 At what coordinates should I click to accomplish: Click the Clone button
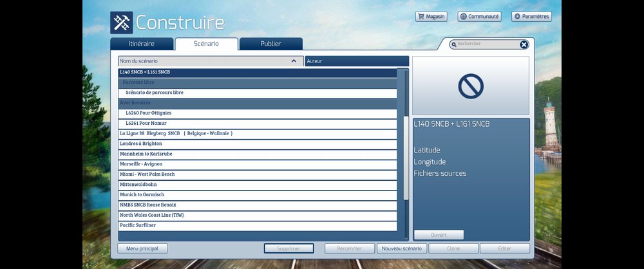tap(453, 248)
